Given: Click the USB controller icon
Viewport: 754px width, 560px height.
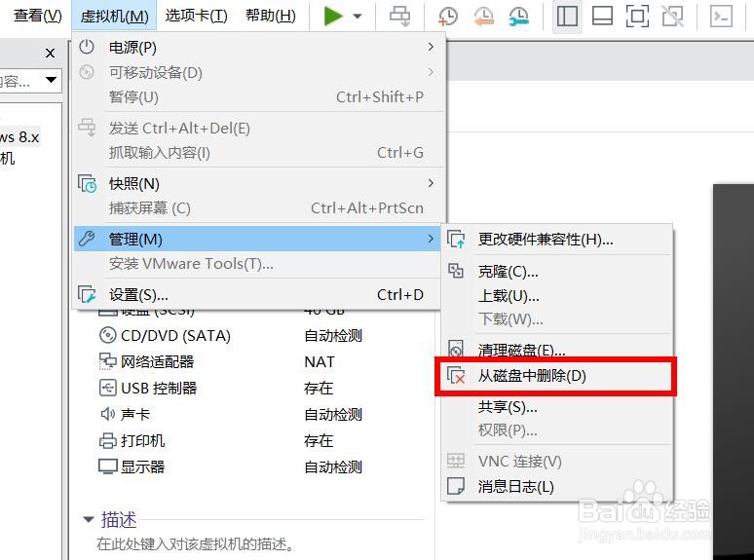Looking at the screenshot, I should point(107,388).
